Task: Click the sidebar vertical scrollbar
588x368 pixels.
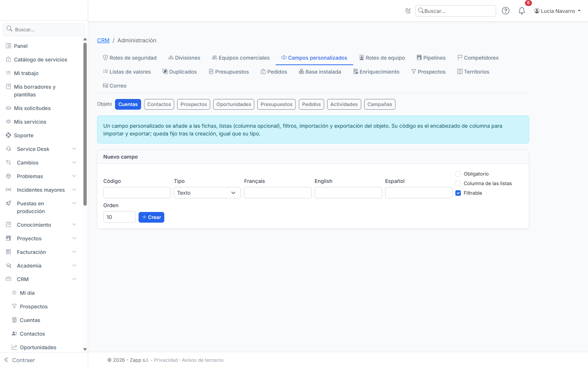Action: pos(85,124)
